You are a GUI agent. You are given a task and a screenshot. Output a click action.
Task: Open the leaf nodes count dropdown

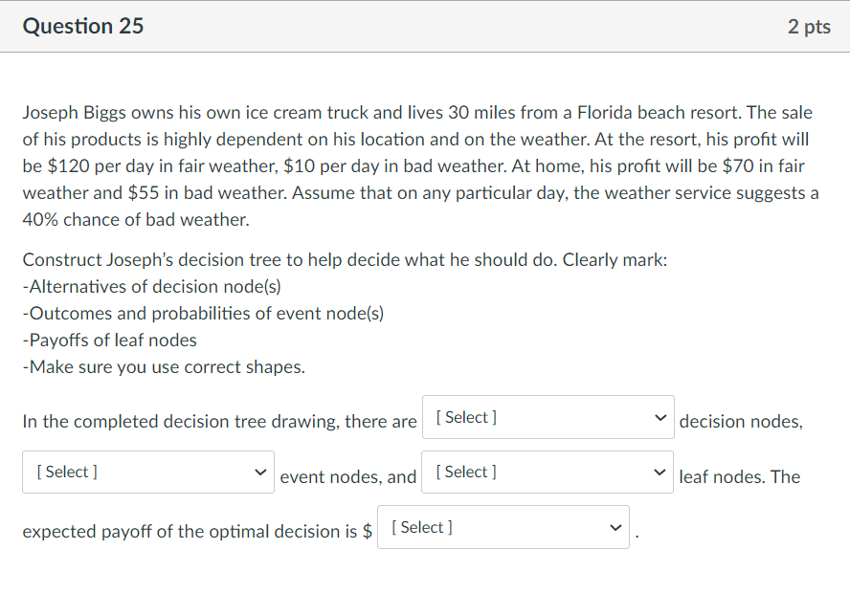click(x=547, y=473)
